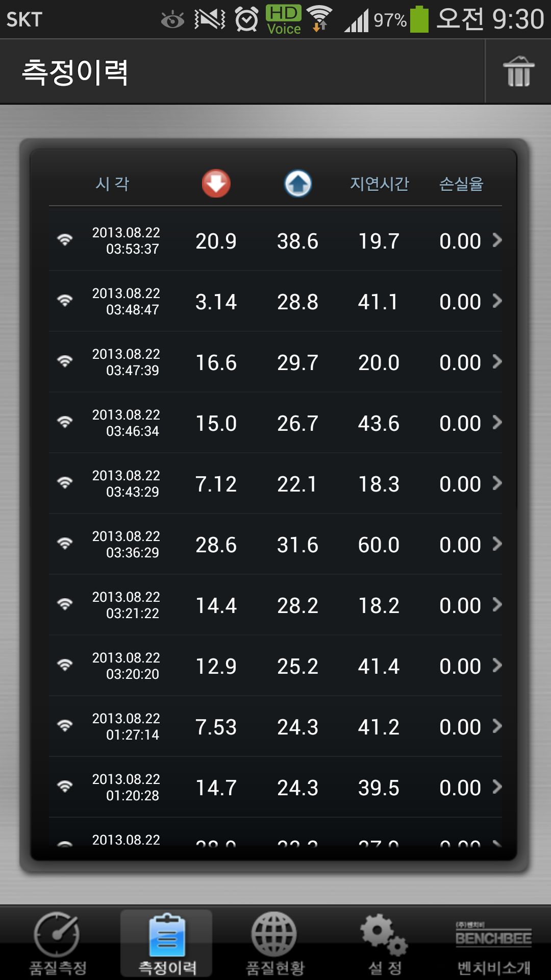The height and width of the screenshot is (980, 551).
Task: Tap upload value 22.1
Action: click(x=297, y=484)
